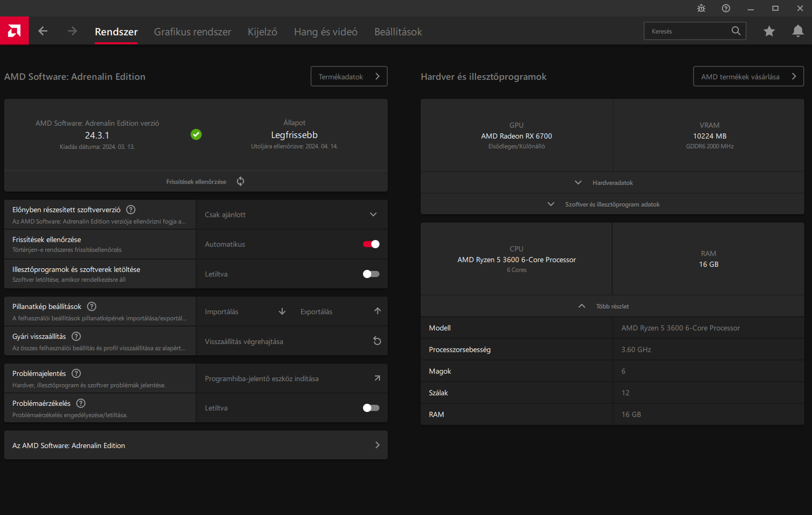Image resolution: width=812 pixels, height=515 pixels.
Task: Open help icon beside Gyári visszaállítás
Action: 76,336
